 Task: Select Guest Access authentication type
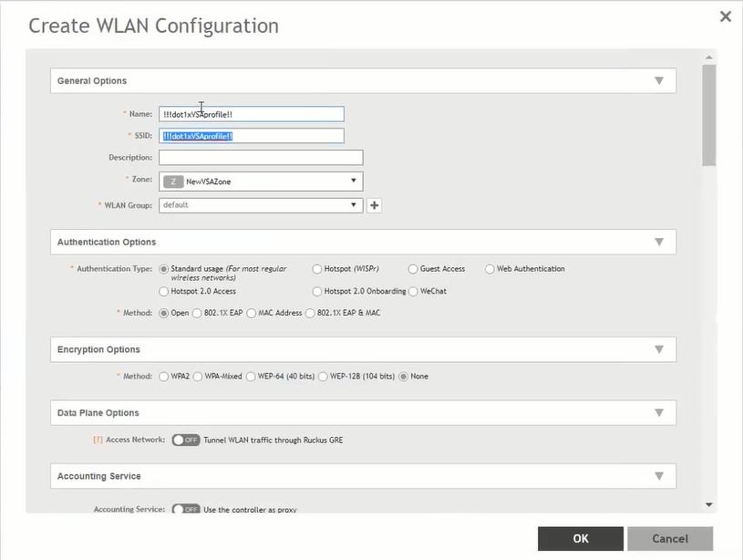pyautogui.click(x=413, y=269)
